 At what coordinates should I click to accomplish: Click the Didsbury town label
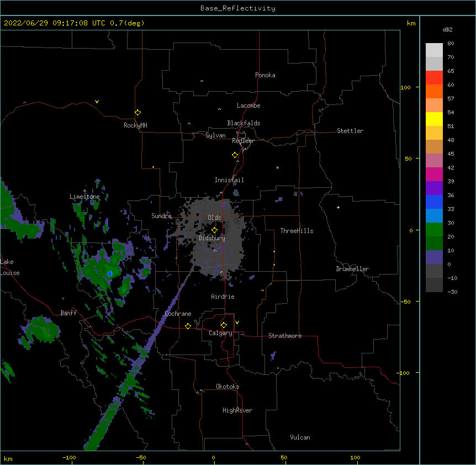point(212,238)
